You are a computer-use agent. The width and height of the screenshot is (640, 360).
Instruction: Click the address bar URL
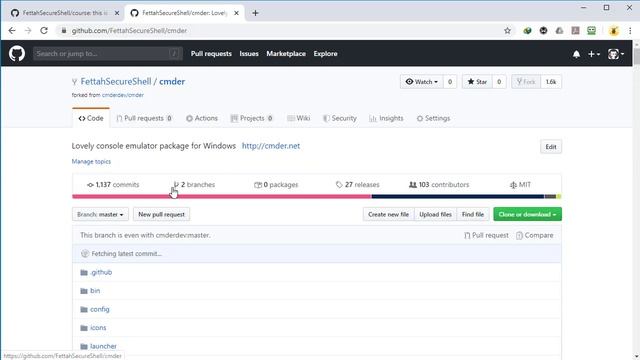coord(129,31)
